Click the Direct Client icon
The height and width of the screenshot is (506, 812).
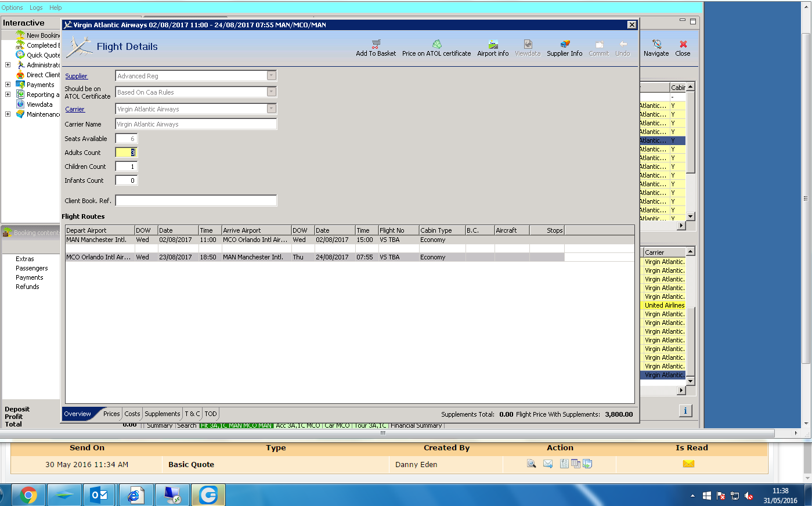click(x=20, y=74)
